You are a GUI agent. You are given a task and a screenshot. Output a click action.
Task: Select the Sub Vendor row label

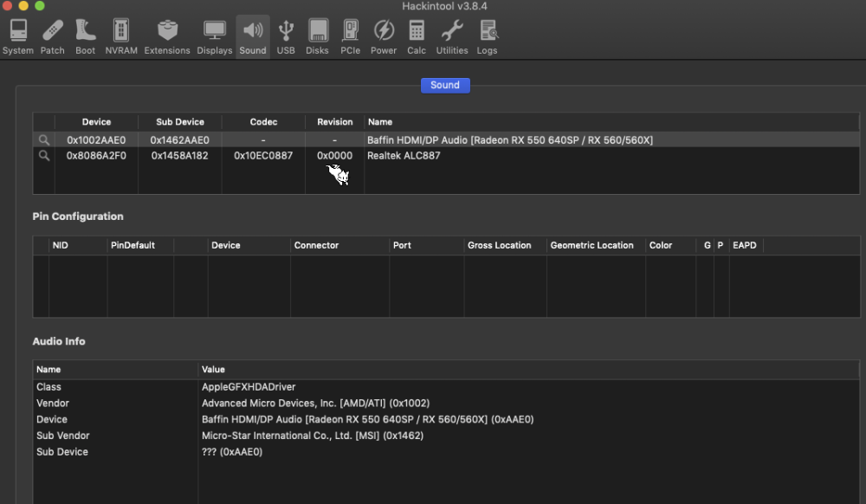(x=63, y=436)
